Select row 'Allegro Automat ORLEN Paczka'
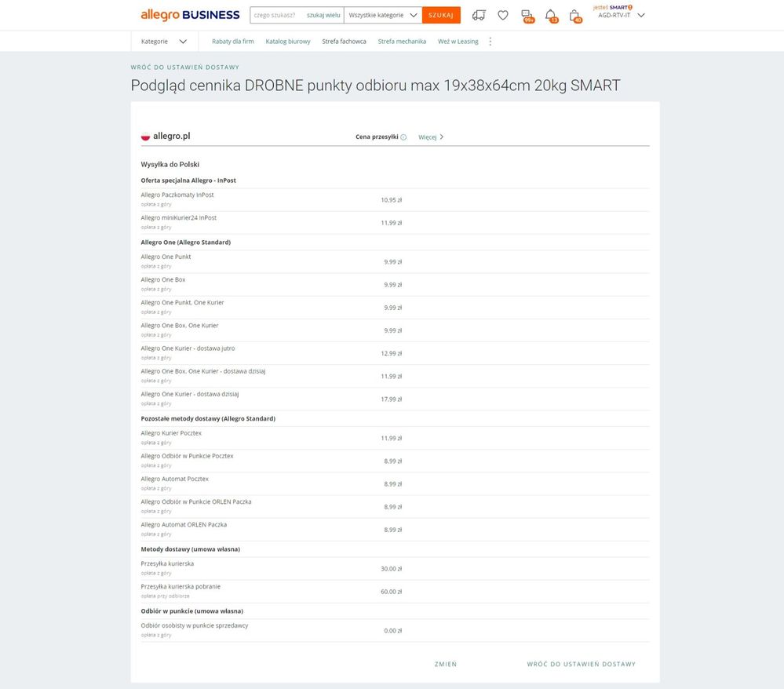 tap(395, 530)
